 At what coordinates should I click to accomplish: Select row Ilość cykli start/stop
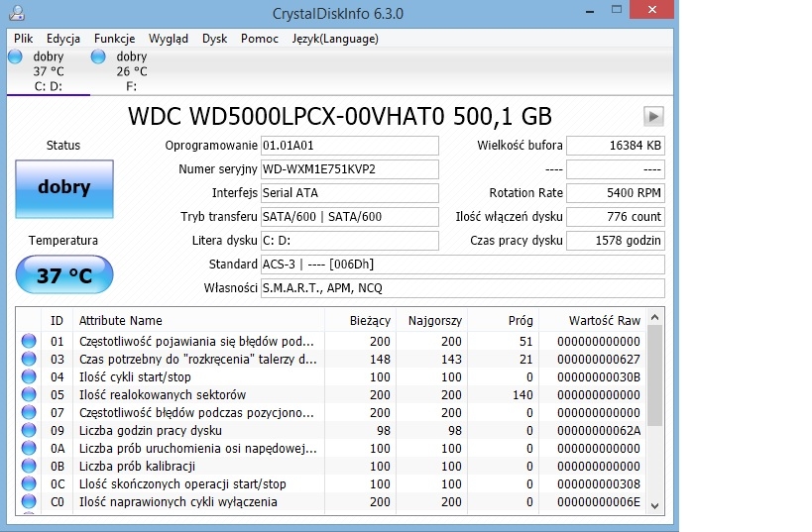pyautogui.click(x=331, y=376)
